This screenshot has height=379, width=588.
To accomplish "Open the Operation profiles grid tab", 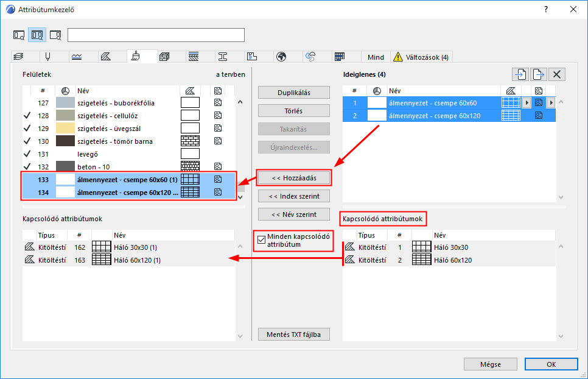I will click(x=340, y=57).
